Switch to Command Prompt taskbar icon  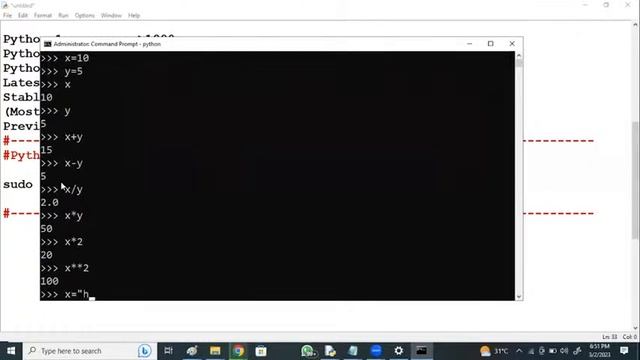click(422, 351)
